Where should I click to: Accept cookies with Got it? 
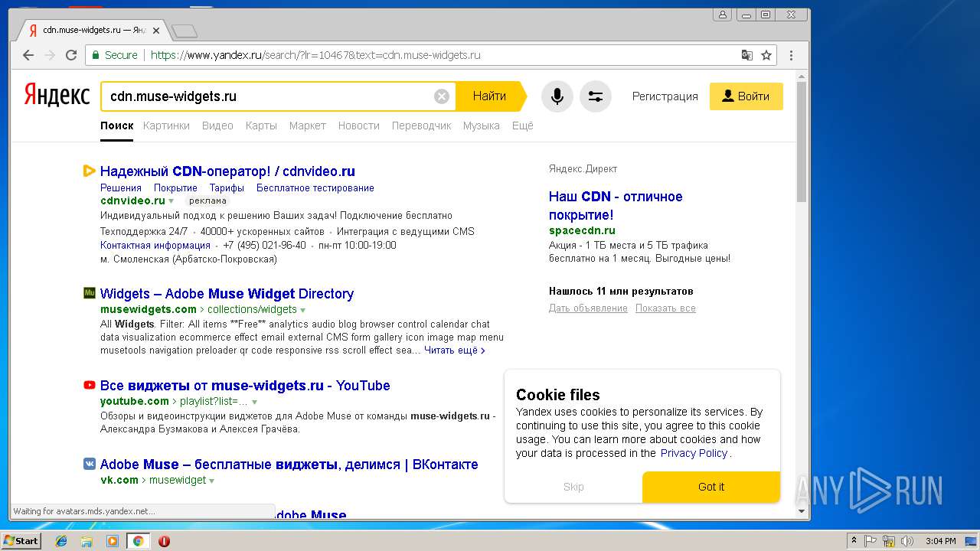point(711,487)
